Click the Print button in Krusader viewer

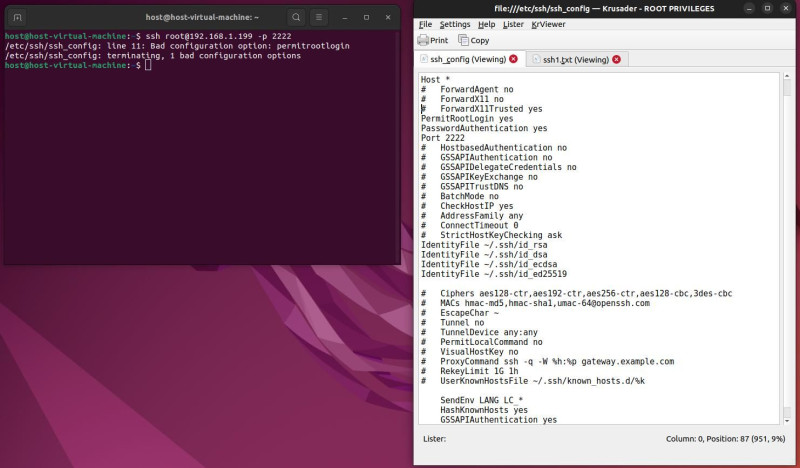(x=433, y=40)
